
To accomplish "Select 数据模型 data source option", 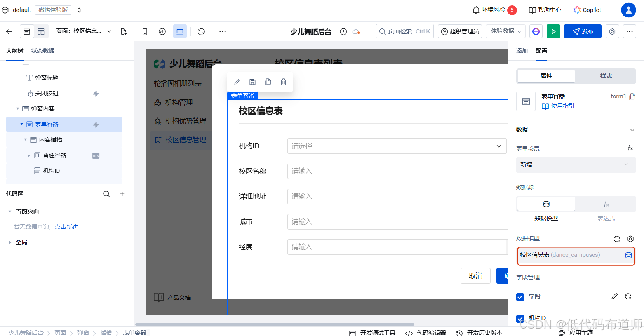I will 546,204.
